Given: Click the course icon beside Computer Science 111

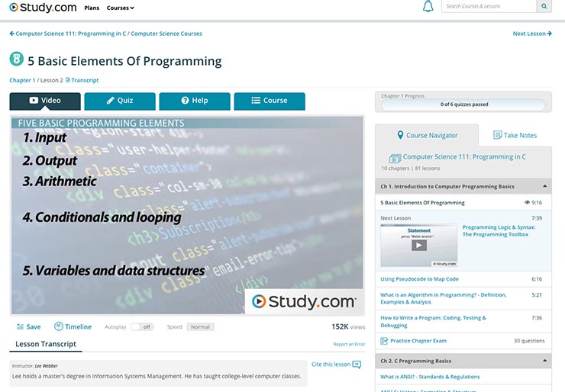Looking at the screenshot, I should click(x=395, y=158).
